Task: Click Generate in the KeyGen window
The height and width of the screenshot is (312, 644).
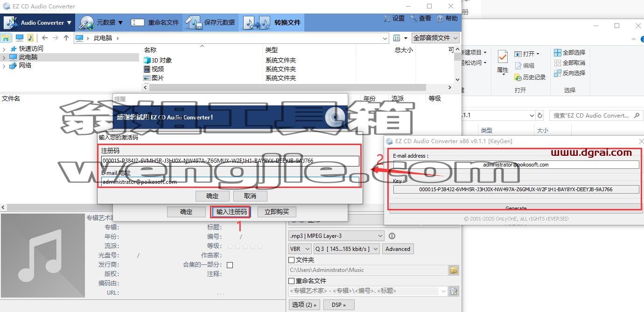Action: click(516, 208)
